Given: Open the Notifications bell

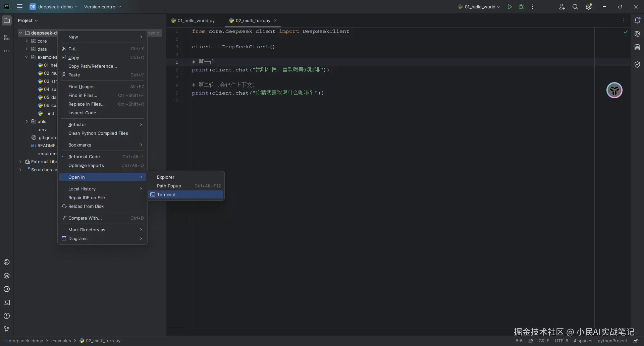Looking at the screenshot, I should tap(637, 20).
